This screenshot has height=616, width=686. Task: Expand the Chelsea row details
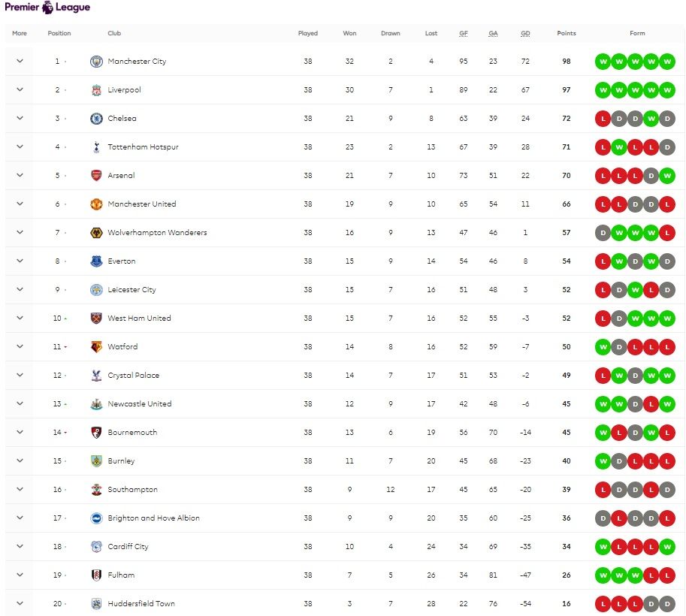[x=20, y=118]
